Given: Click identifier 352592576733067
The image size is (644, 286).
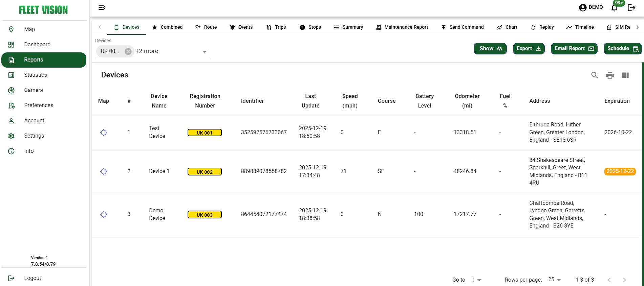Looking at the screenshot, I should coord(264,133).
